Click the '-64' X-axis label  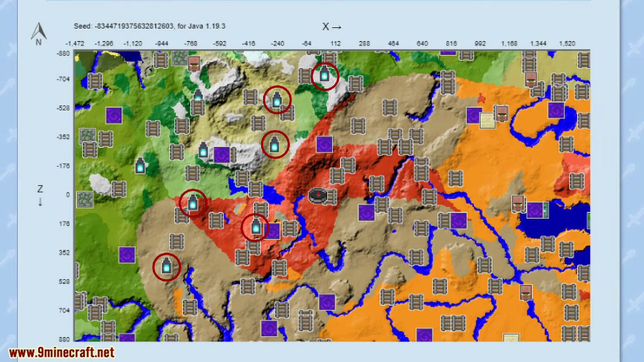(306, 43)
